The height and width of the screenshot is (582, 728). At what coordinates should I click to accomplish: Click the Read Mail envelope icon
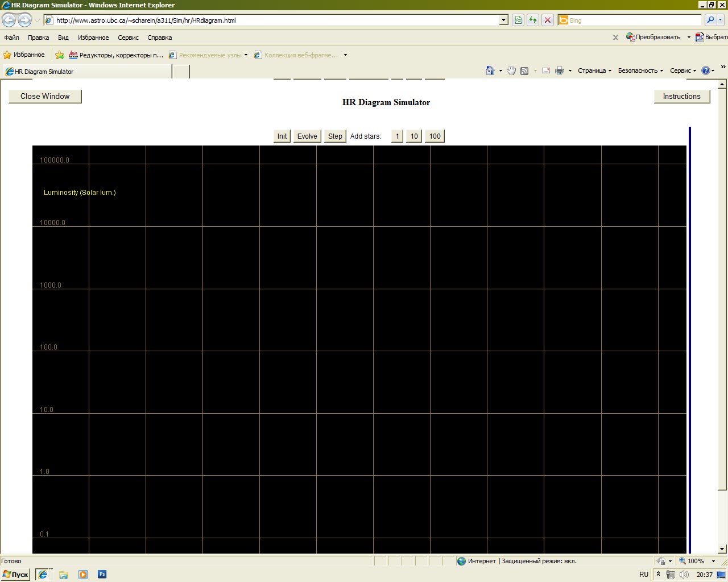546,70
